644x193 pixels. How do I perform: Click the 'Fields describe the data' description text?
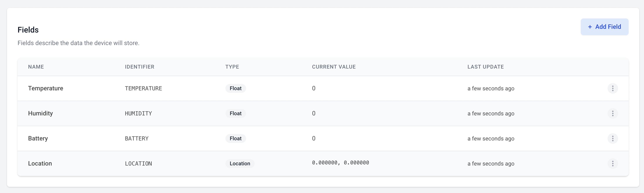tap(78, 43)
